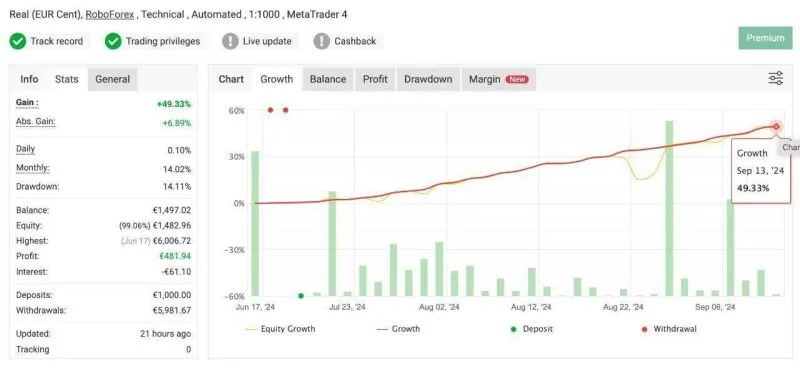Click the Premium button
Screen dimensions: 800x368
point(765,38)
